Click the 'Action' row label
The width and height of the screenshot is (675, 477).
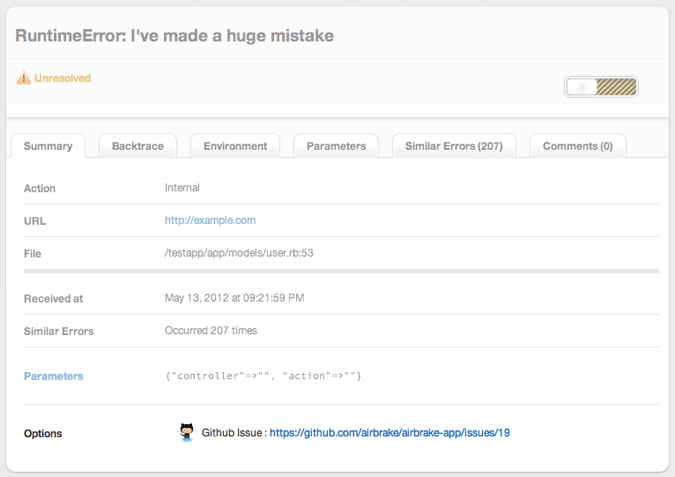click(40, 188)
